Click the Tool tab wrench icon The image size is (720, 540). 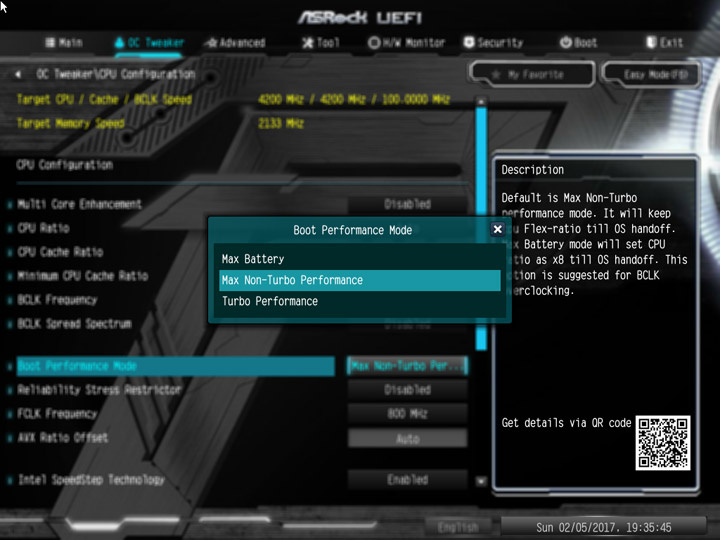pyautogui.click(x=307, y=43)
